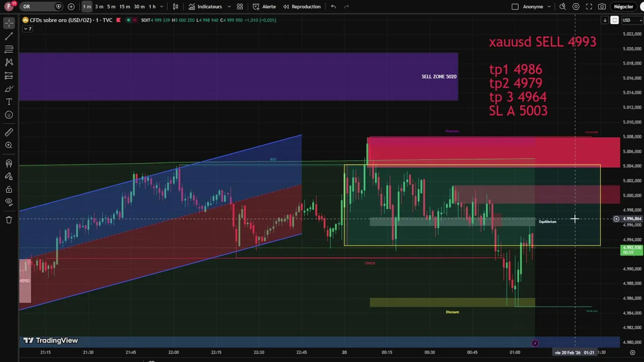Click the OR symbol search field

click(x=42, y=7)
